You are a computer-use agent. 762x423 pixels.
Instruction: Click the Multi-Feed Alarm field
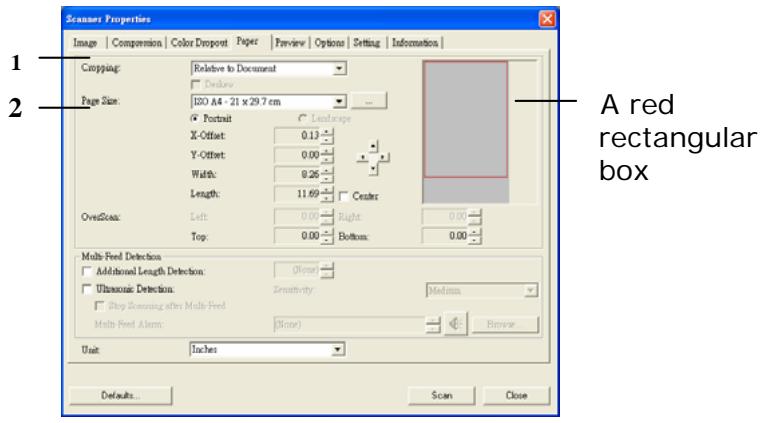(x=350, y=324)
